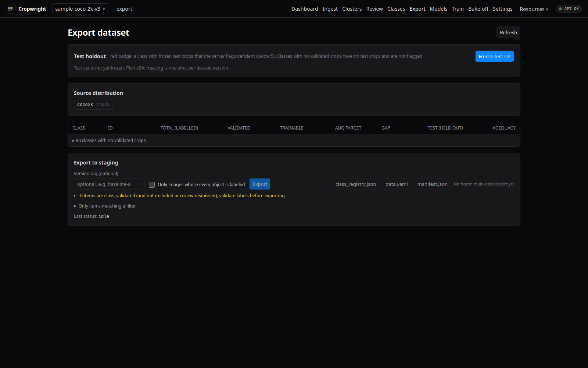Click the Cropwright brand name
The image size is (588, 368).
32,9
